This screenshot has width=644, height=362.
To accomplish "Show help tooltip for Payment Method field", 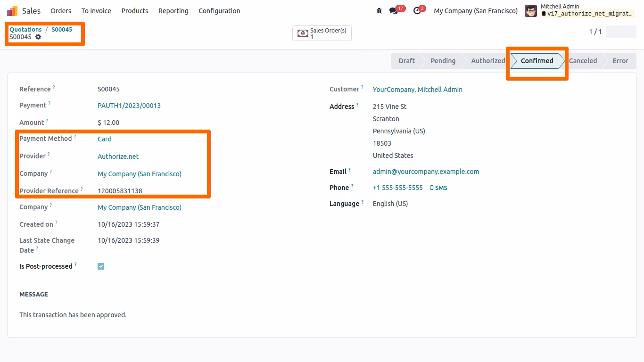I will 75,137.
